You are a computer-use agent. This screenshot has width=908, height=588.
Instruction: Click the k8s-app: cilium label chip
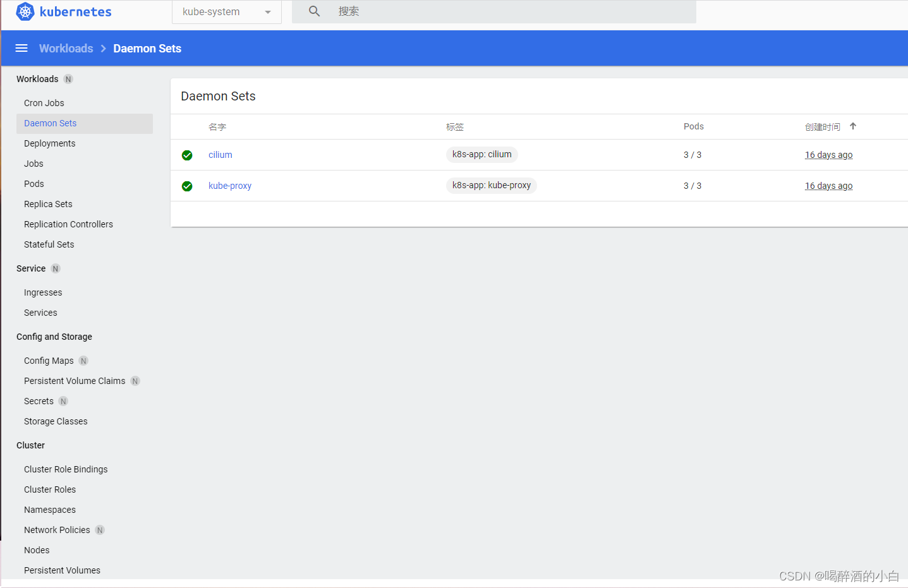[x=482, y=154]
